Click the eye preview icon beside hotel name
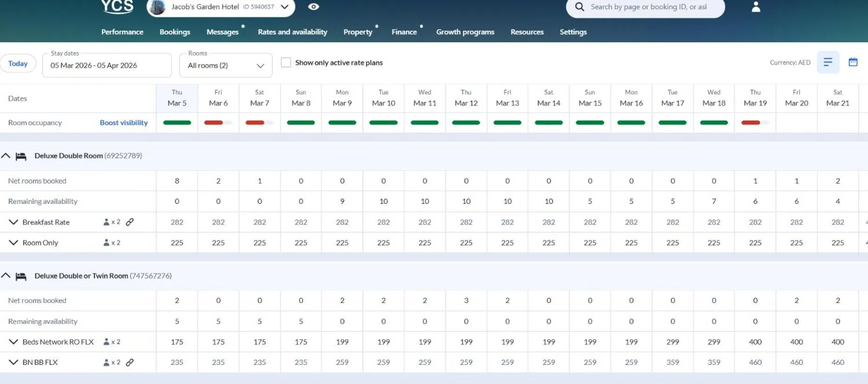The width and height of the screenshot is (868, 384). [x=314, y=7]
